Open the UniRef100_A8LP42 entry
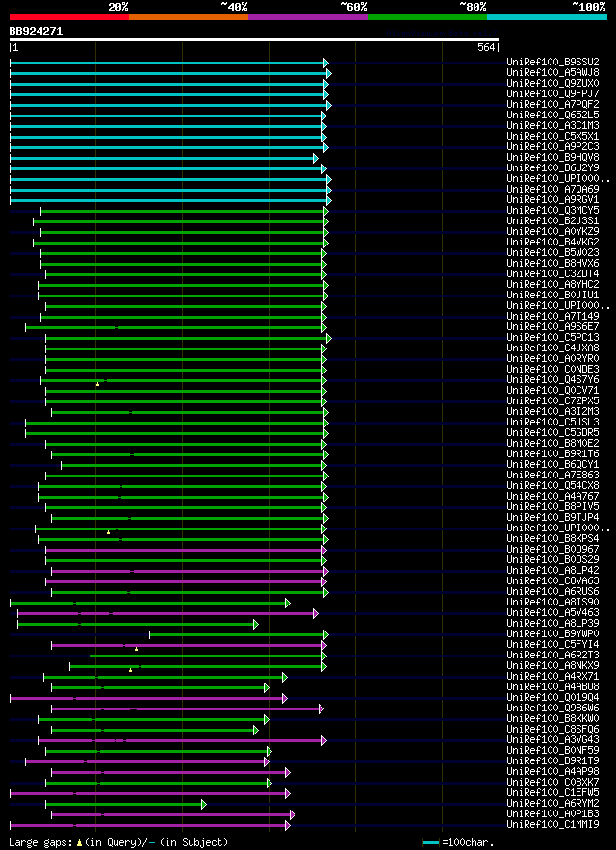 (x=552, y=570)
